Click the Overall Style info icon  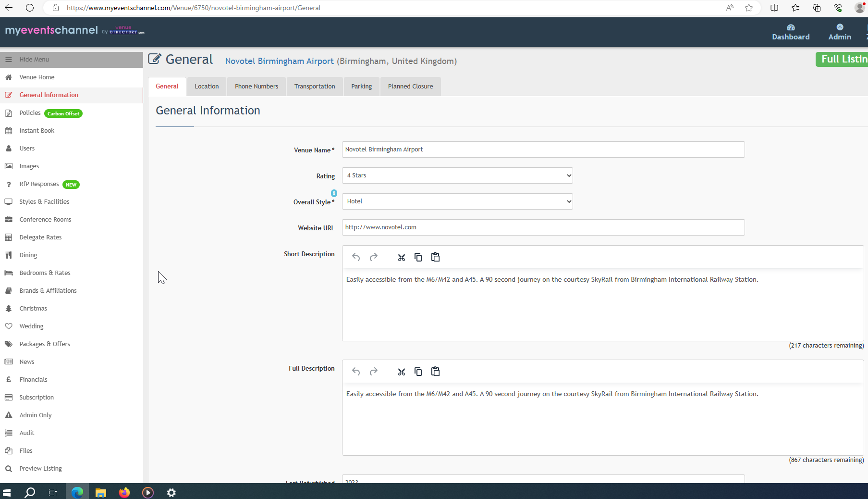[334, 193]
